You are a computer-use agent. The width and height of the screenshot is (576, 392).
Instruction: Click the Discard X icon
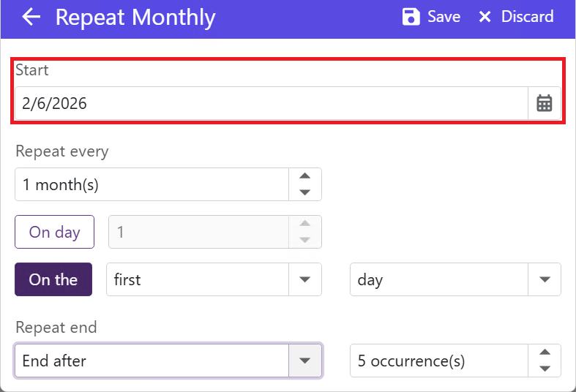coord(485,17)
